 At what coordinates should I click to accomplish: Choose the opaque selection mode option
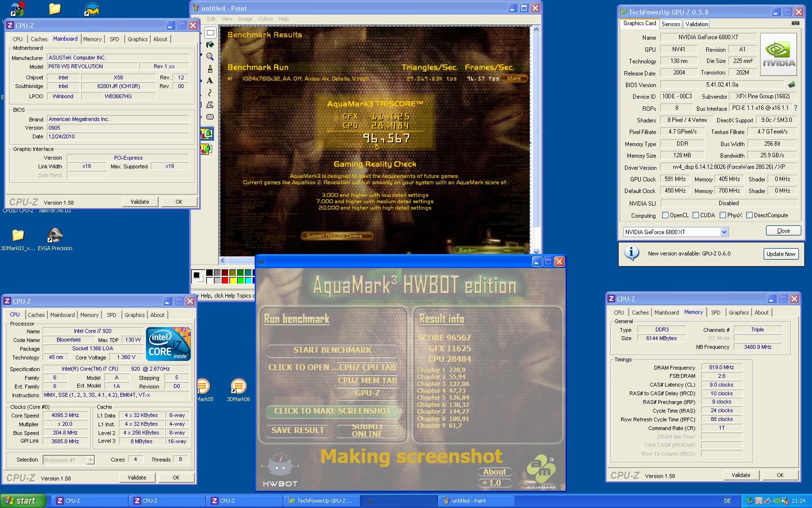(206, 134)
